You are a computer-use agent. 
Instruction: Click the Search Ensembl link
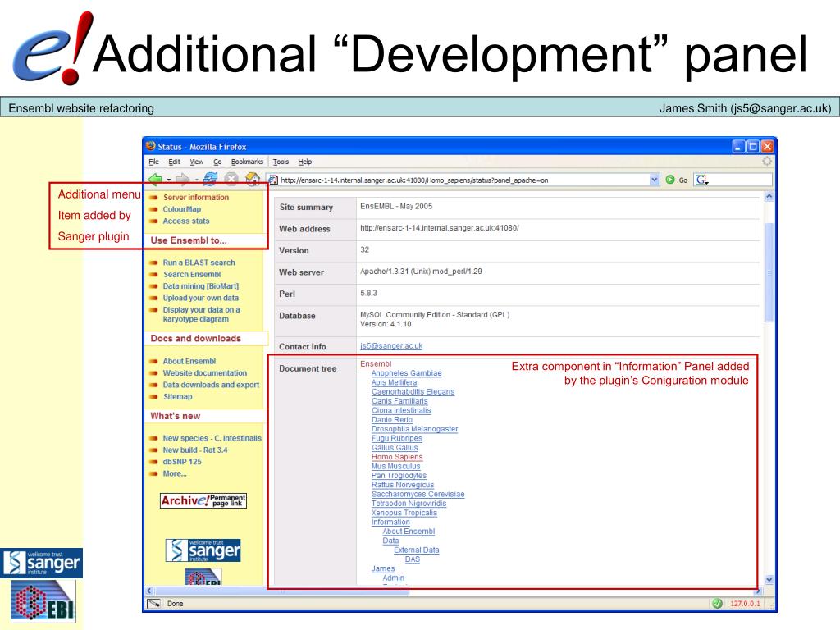click(192, 274)
